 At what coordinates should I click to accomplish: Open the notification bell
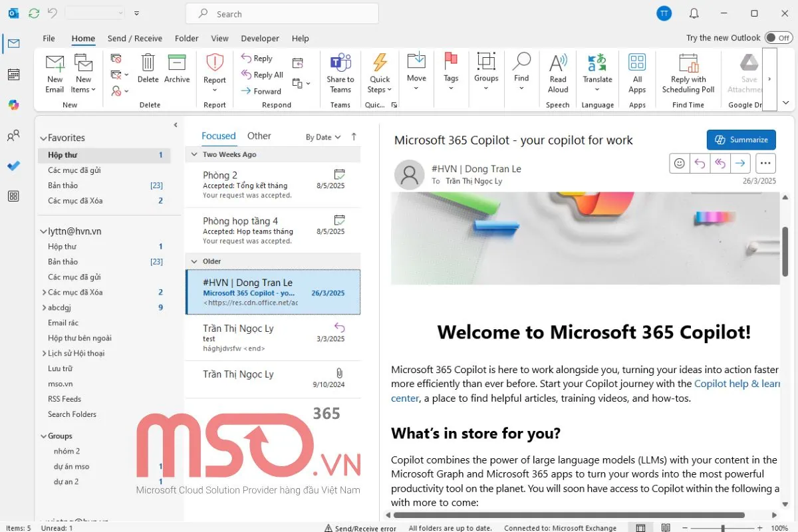coord(694,13)
